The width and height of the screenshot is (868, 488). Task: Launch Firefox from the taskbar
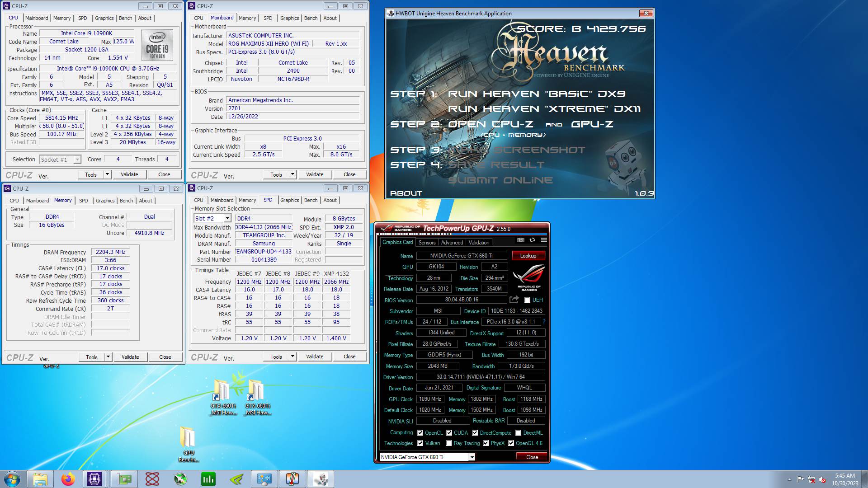[68, 479]
